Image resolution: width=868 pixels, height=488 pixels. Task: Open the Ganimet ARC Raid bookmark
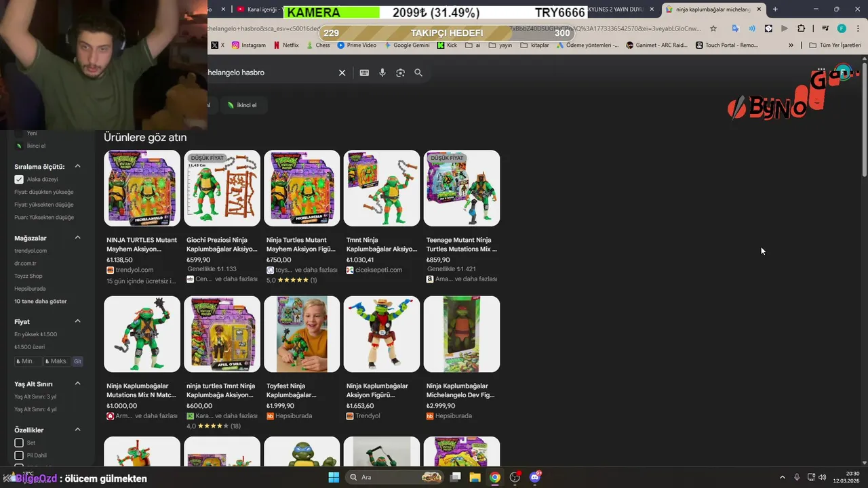656,45
